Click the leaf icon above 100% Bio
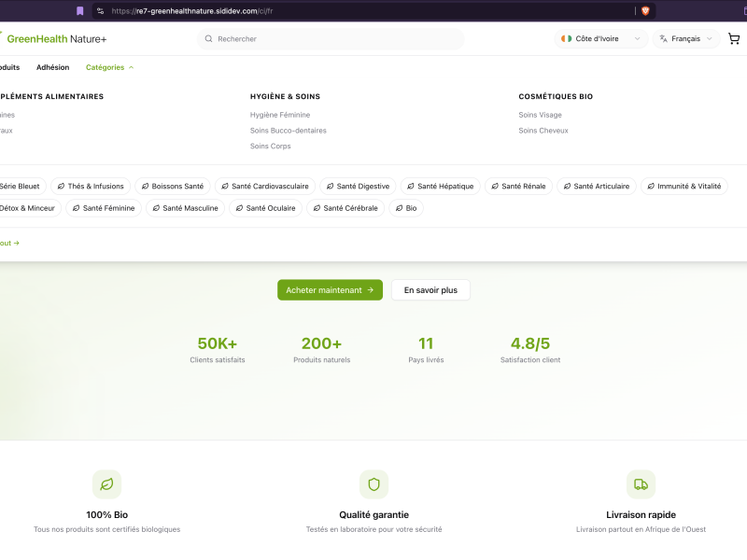This screenshot has height=560, width=747. [106, 484]
